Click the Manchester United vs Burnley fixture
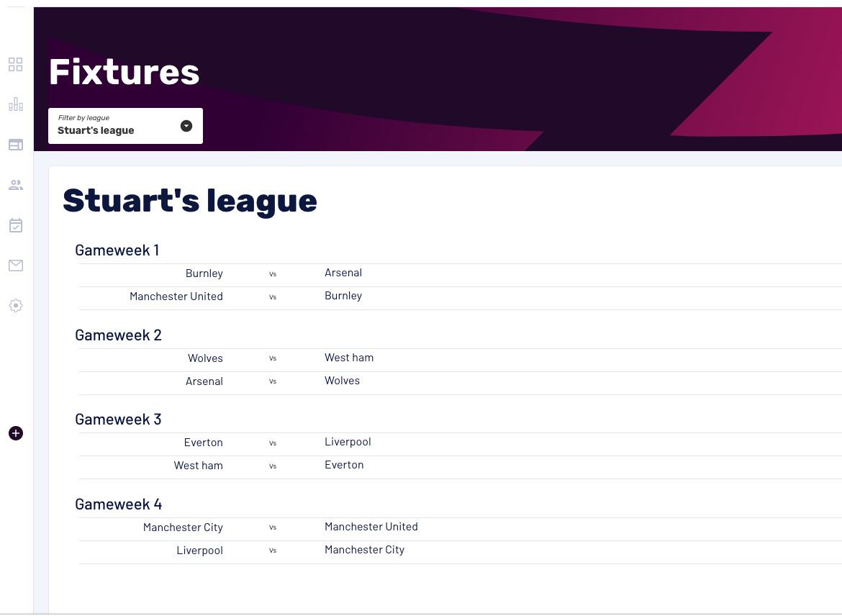 click(273, 296)
